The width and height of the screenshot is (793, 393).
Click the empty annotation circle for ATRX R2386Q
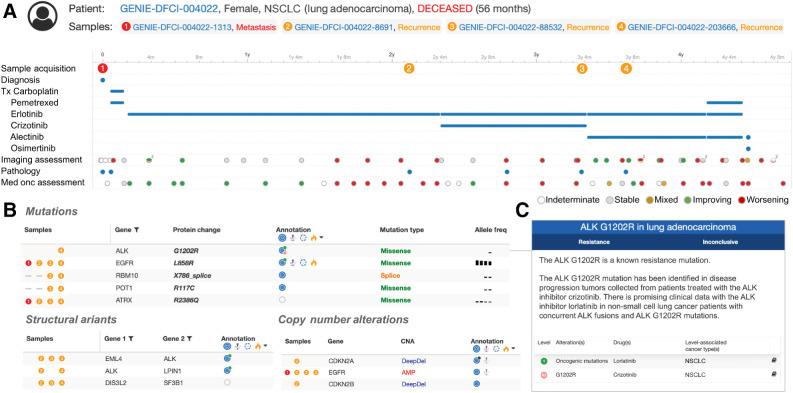(282, 300)
